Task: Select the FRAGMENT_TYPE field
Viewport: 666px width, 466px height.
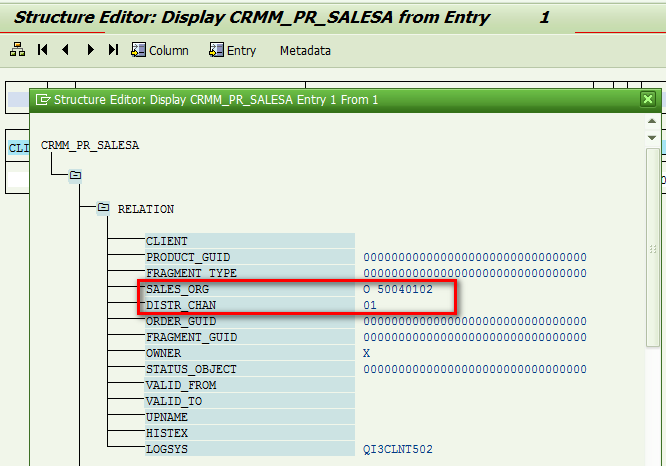Action: (x=250, y=273)
